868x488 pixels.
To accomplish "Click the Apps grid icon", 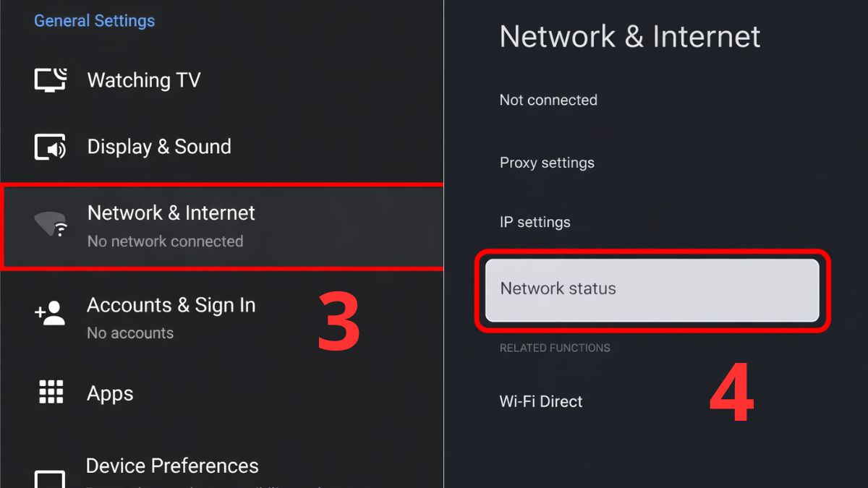I will coord(51,393).
